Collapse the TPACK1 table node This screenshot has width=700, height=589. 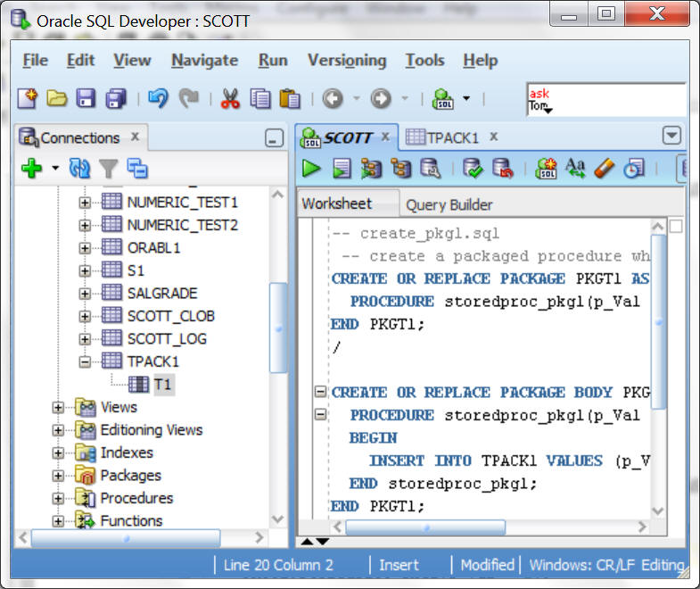click(85, 361)
